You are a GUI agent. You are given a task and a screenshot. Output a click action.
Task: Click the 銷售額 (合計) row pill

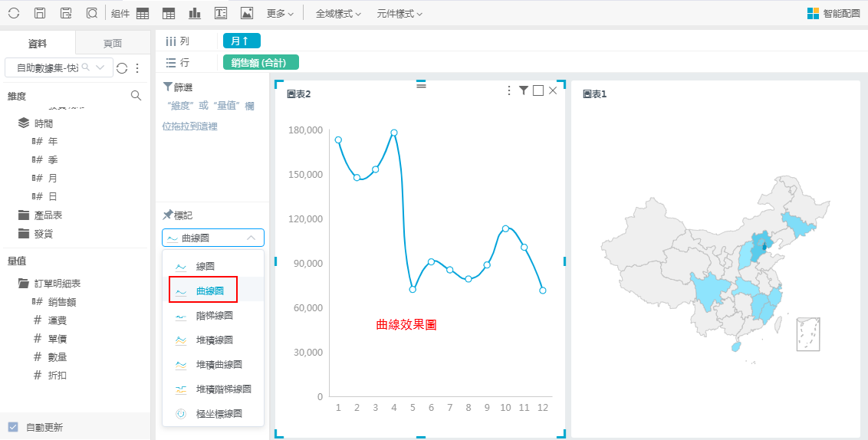pos(261,63)
